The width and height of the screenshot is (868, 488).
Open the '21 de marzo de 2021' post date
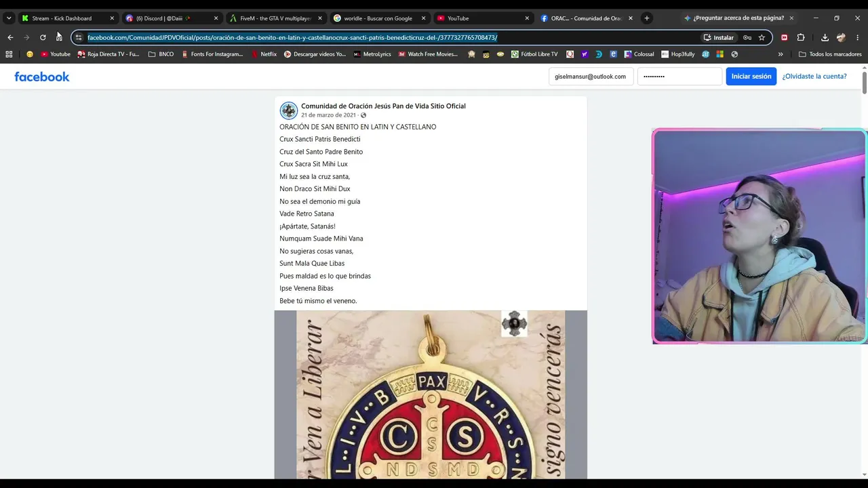(328, 115)
